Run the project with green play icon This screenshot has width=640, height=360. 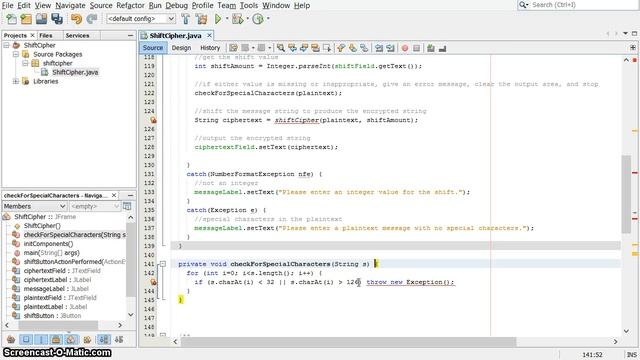tap(218, 19)
